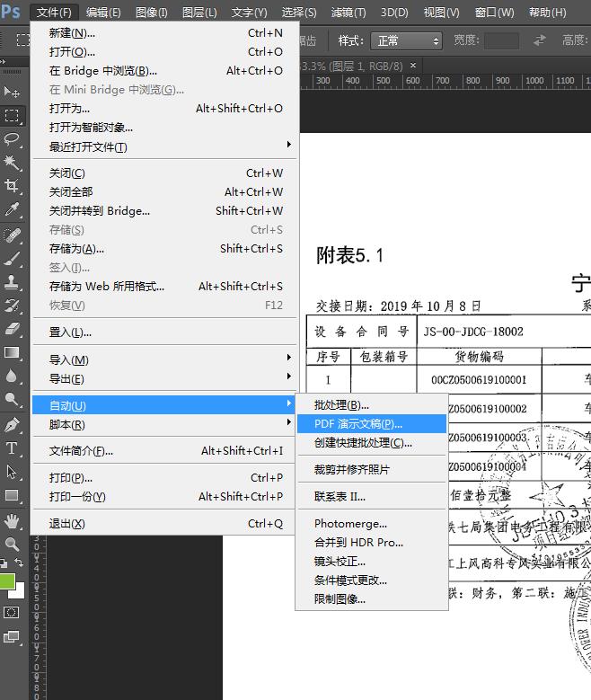Screen dimensions: 591x700
Task: Select the Horizontal Type tool
Action: 11,448
